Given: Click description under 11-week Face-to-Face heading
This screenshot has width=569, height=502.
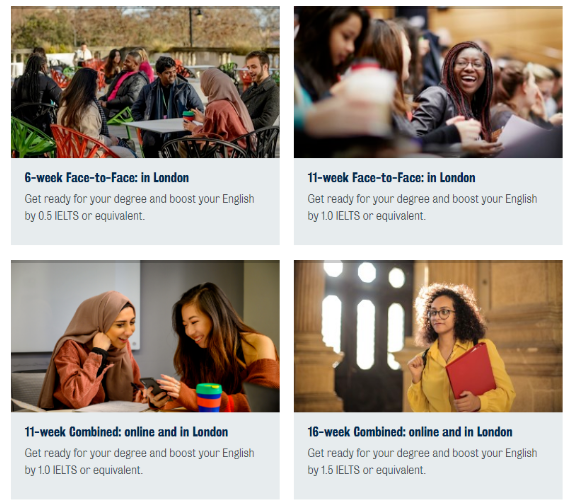Looking at the screenshot, I should click(x=422, y=207).
